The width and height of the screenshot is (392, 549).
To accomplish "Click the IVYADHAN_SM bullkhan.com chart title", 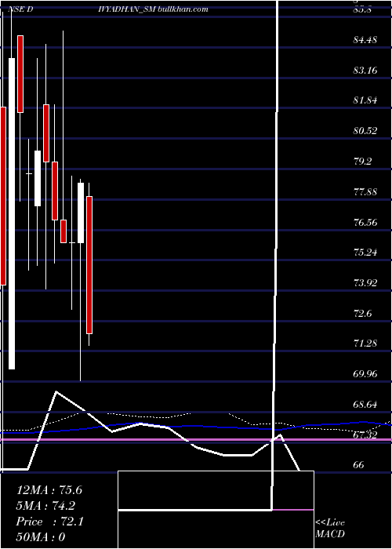I will click(154, 9).
